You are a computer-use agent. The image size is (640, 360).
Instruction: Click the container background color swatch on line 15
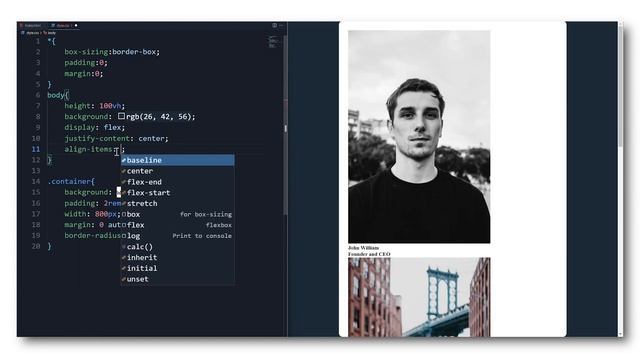(119, 192)
